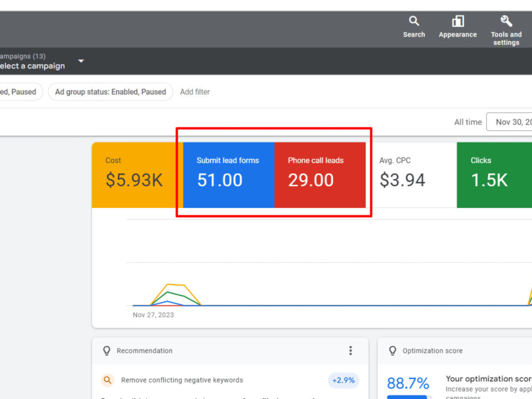Click the $3.94 average CPC value
The height and width of the screenshot is (399, 532).
(402, 180)
